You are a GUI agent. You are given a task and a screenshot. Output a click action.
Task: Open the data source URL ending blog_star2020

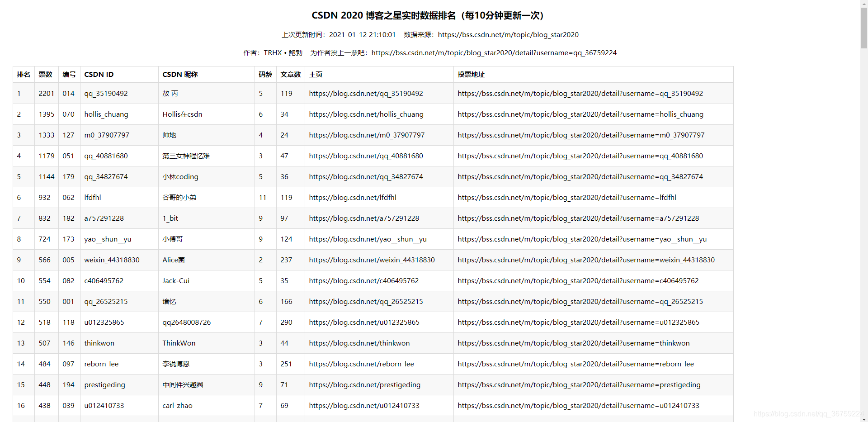coord(508,35)
